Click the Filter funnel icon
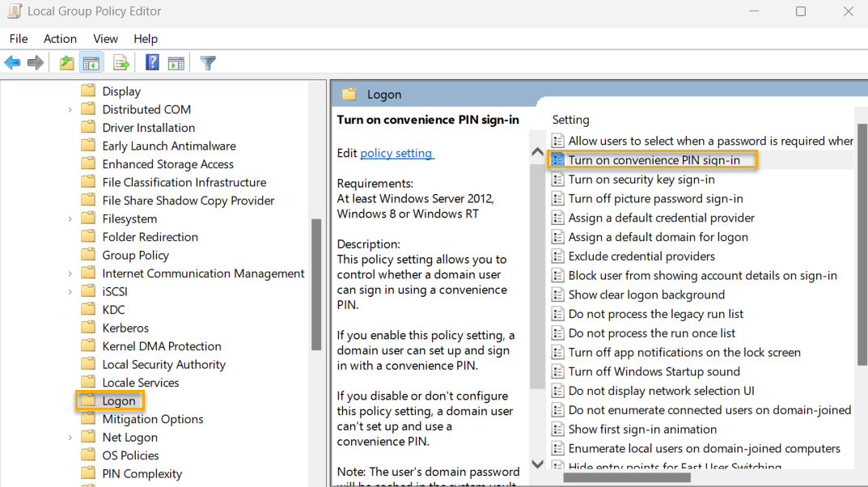Image resolution: width=868 pixels, height=487 pixels. (x=208, y=63)
